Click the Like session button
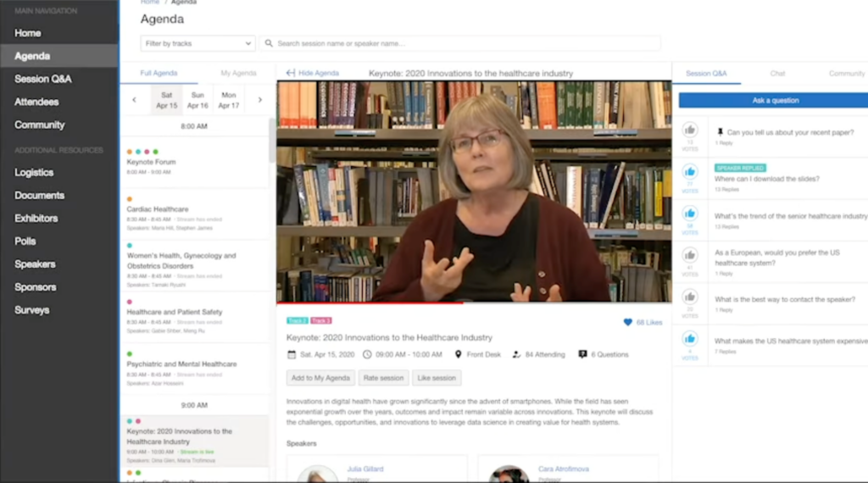The width and height of the screenshot is (868, 483). (x=437, y=378)
